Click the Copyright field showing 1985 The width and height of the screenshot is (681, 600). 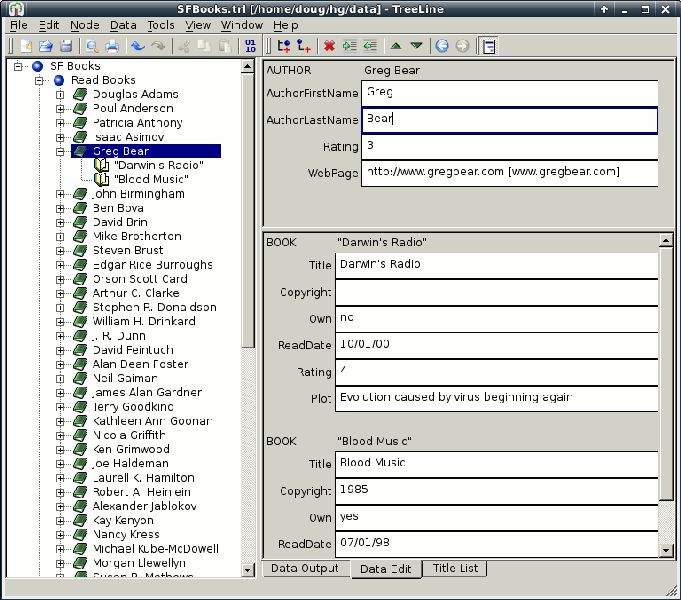(496, 491)
